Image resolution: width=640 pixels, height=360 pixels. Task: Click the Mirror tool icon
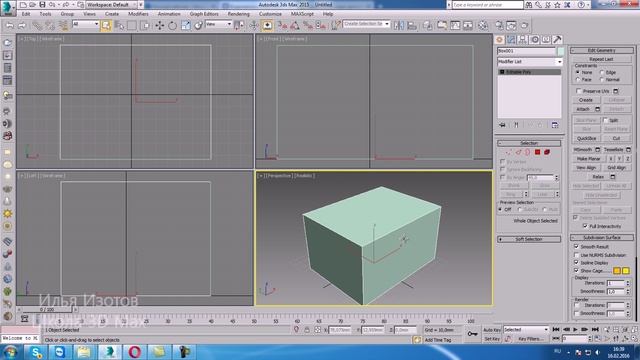click(399, 25)
